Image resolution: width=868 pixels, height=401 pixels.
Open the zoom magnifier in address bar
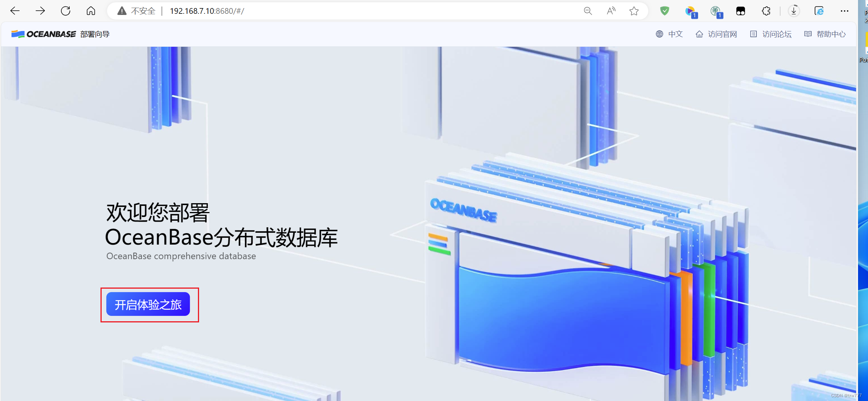(588, 11)
